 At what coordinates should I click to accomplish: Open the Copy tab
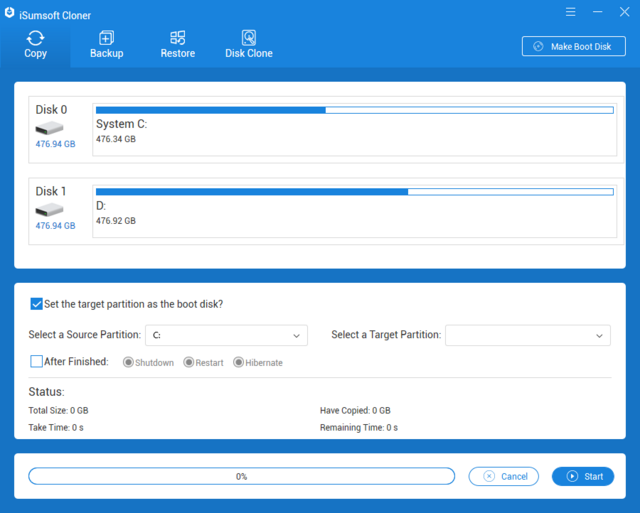click(36, 45)
